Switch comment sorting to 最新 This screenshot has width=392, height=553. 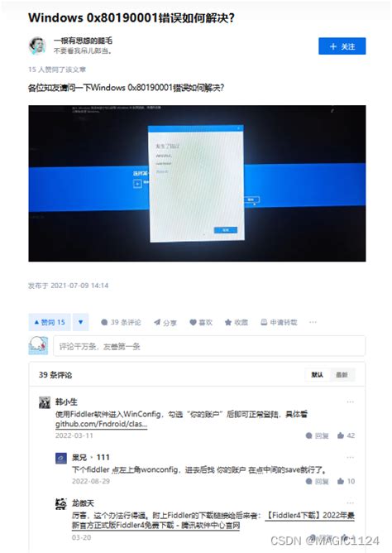click(x=342, y=374)
